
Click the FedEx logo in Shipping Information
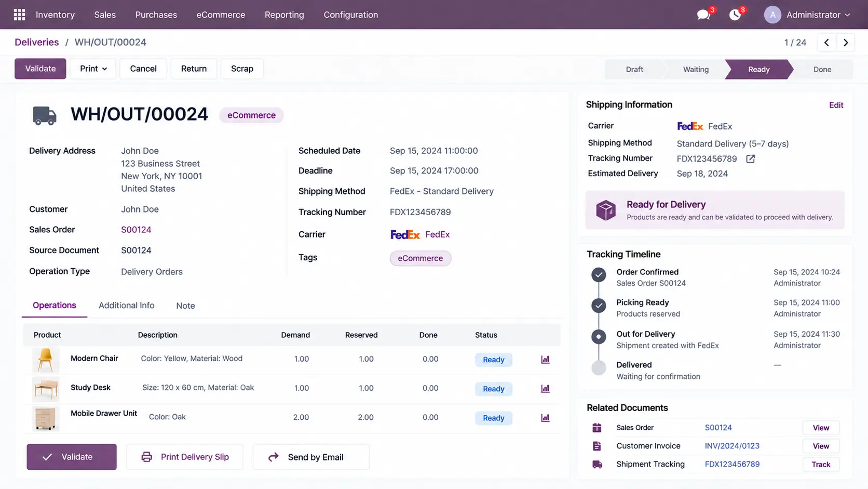click(x=690, y=126)
